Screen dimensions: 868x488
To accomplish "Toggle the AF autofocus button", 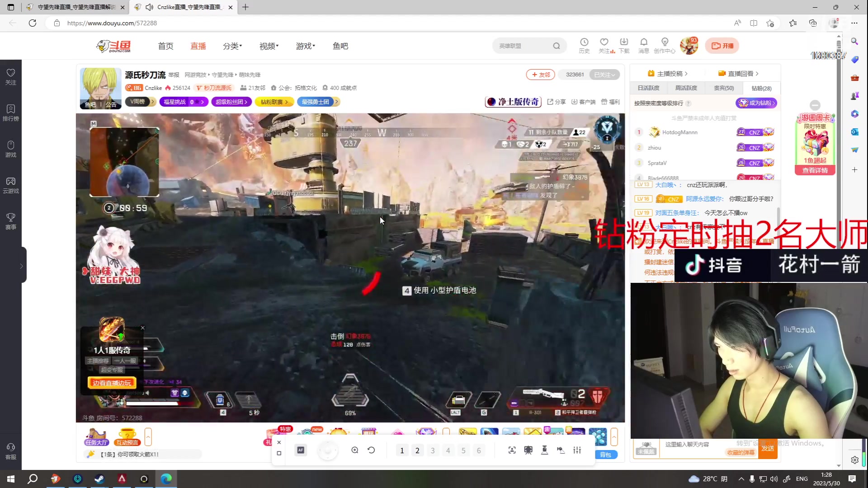I will coord(301,450).
